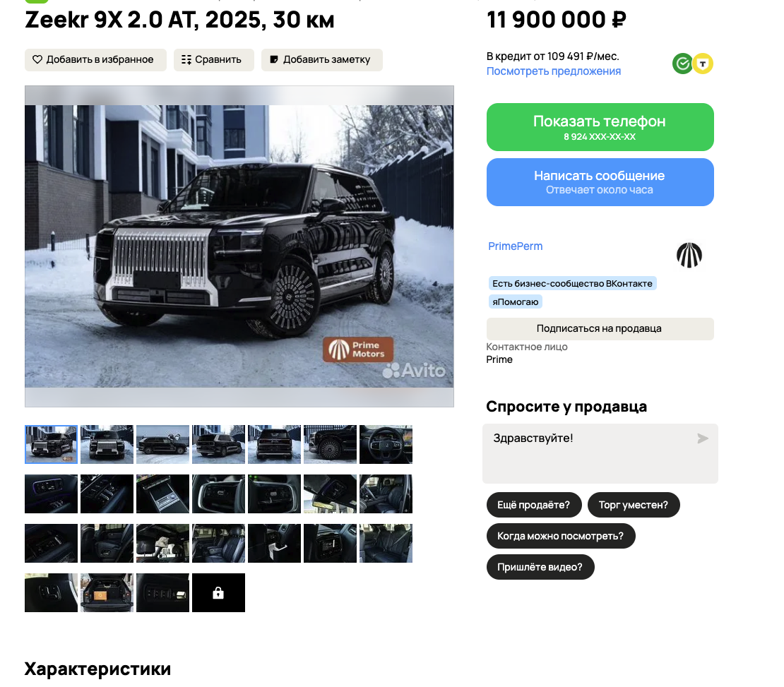
Task: Open the steering wheel interior thumbnail
Action: (x=386, y=445)
